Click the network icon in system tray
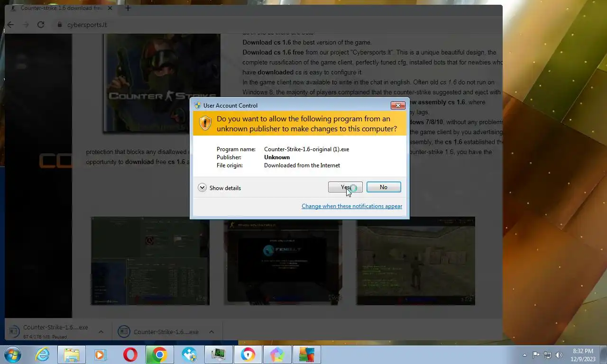607x364 pixels. point(548,355)
